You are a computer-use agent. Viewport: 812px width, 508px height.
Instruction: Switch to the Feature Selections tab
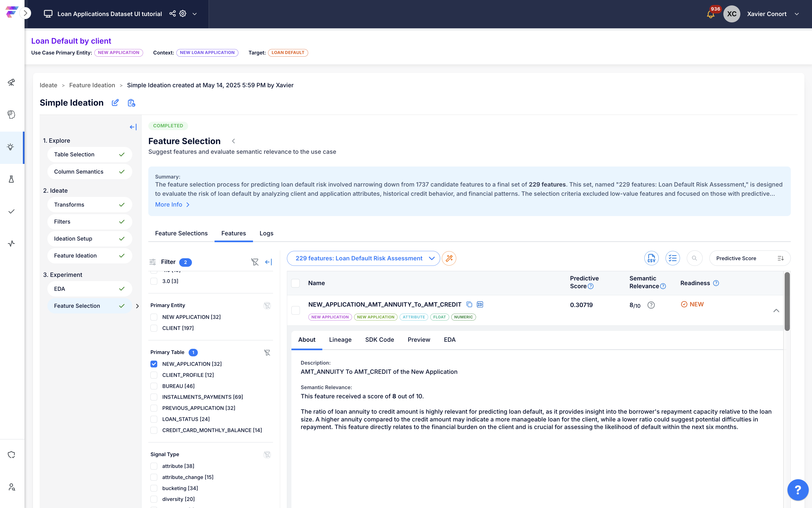coord(181,233)
